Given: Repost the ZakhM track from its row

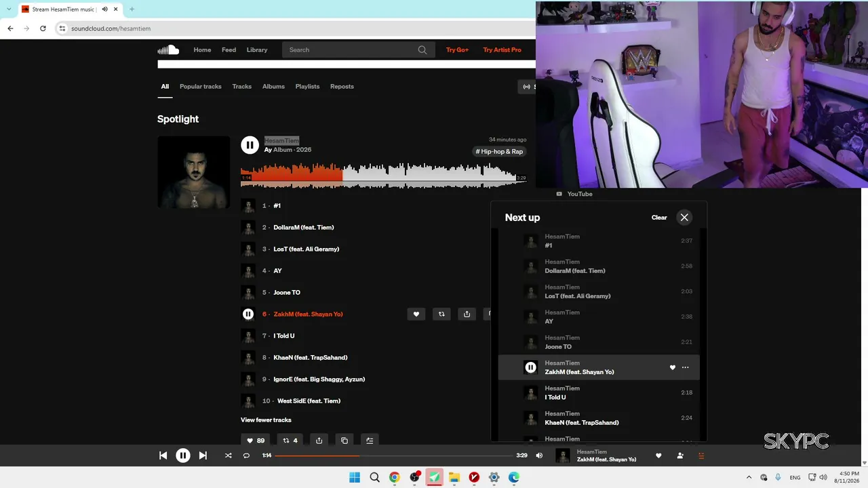Looking at the screenshot, I should click(x=441, y=314).
